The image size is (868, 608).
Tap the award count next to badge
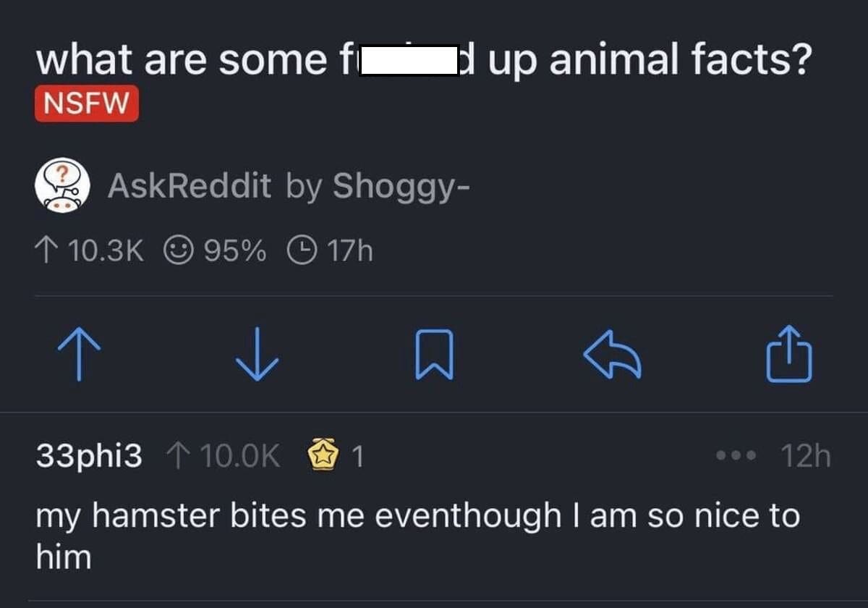[357, 457]
